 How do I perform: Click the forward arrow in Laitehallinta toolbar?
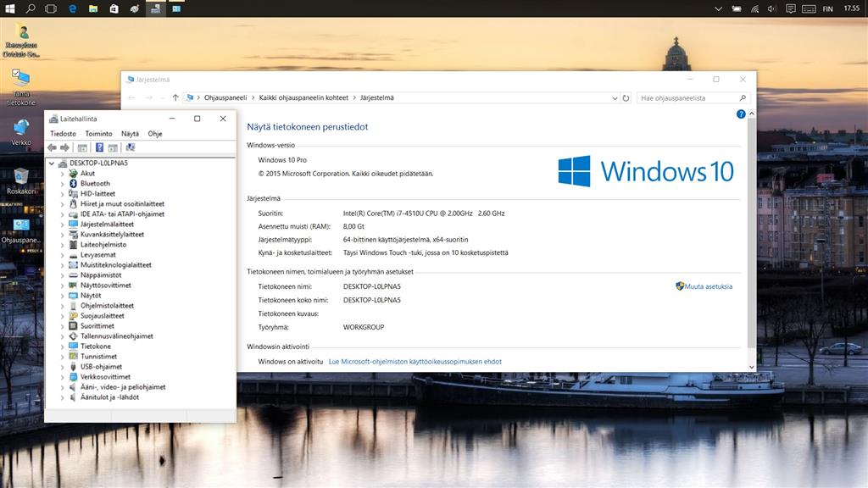click(x=64, y=147)
